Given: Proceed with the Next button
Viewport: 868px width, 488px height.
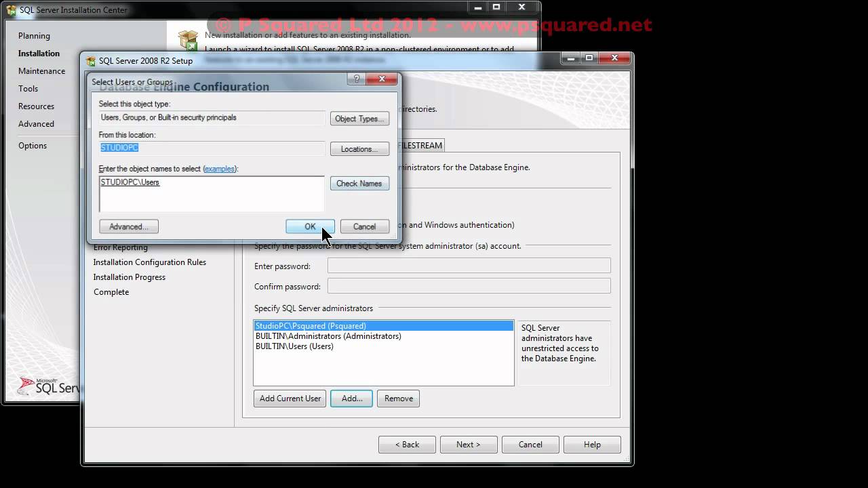Looking at the screenshot, I should 469,445.
